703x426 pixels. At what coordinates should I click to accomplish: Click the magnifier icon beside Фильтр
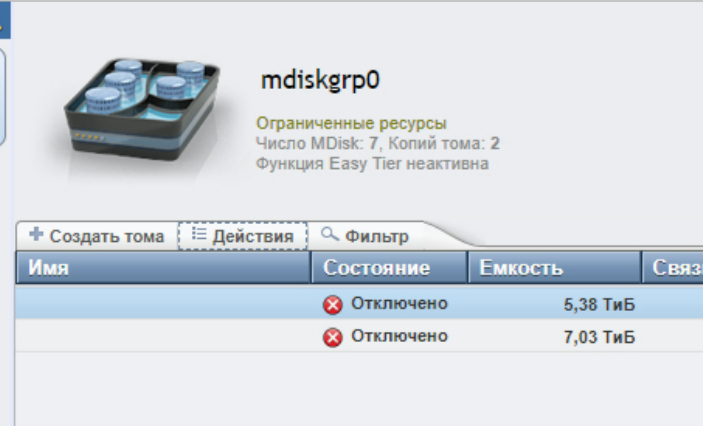pyautogui.click(x=330, y=234)
